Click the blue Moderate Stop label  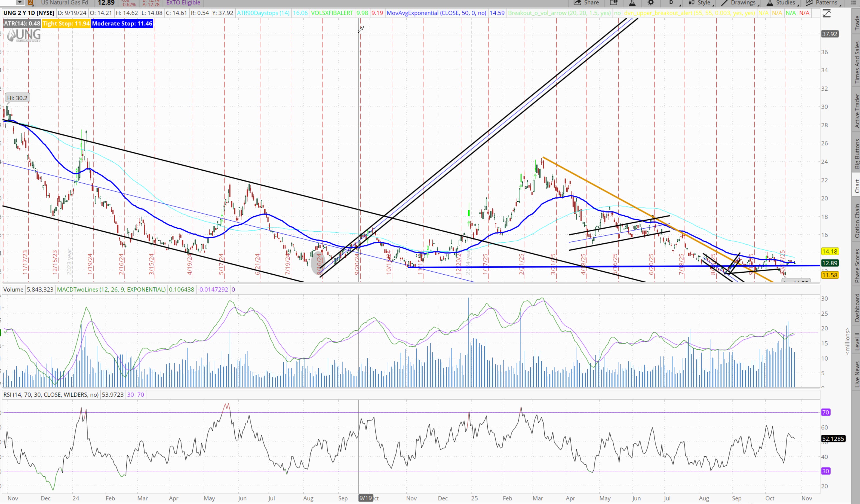tap(122, 24)
